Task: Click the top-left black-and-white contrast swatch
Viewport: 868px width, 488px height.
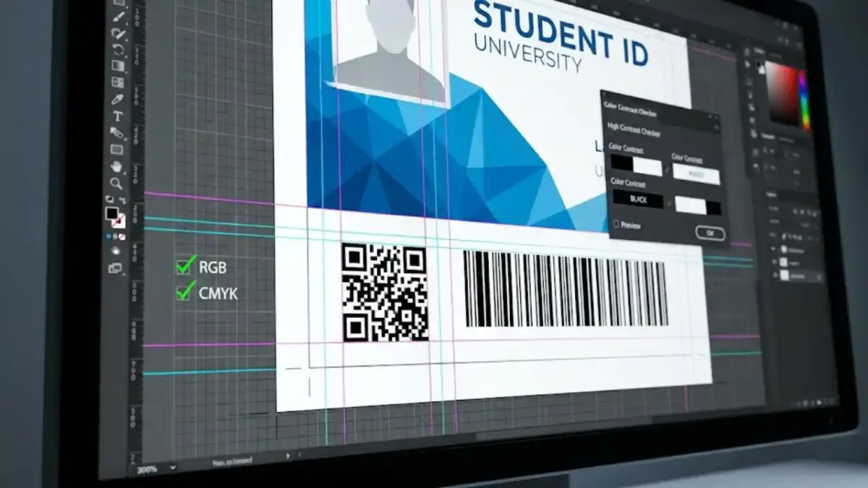Action: (636, 166)
